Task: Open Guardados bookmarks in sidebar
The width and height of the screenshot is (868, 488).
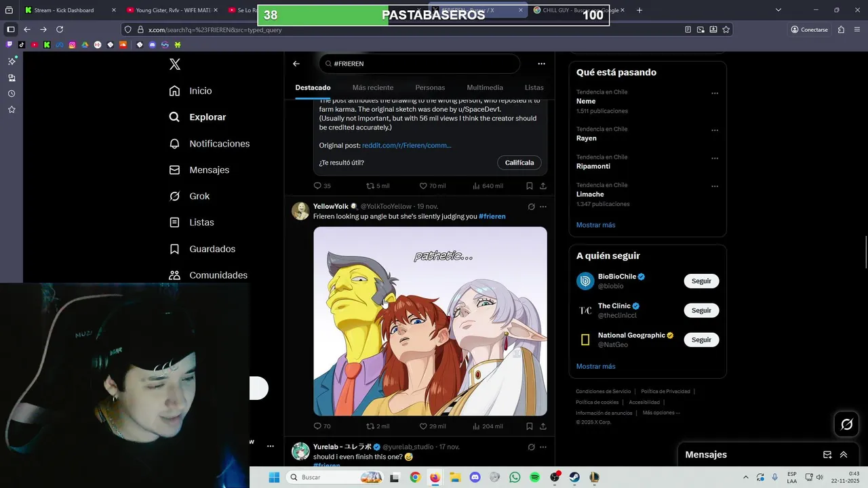Action: pyautogui.click(x=202, y=249)
